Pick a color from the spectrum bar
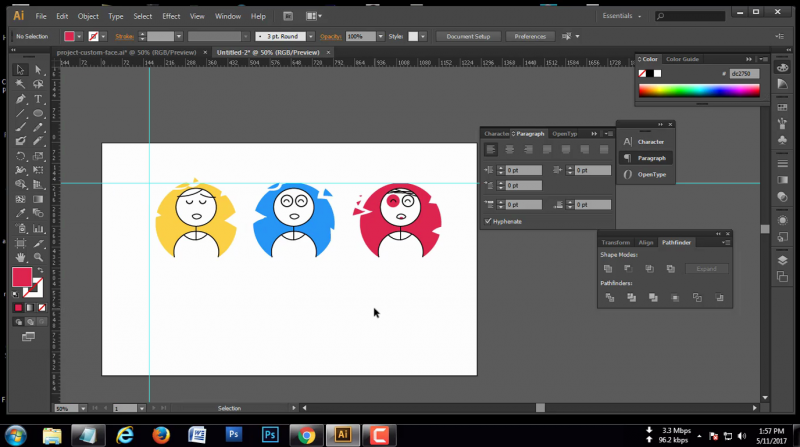 click(698, 91)
